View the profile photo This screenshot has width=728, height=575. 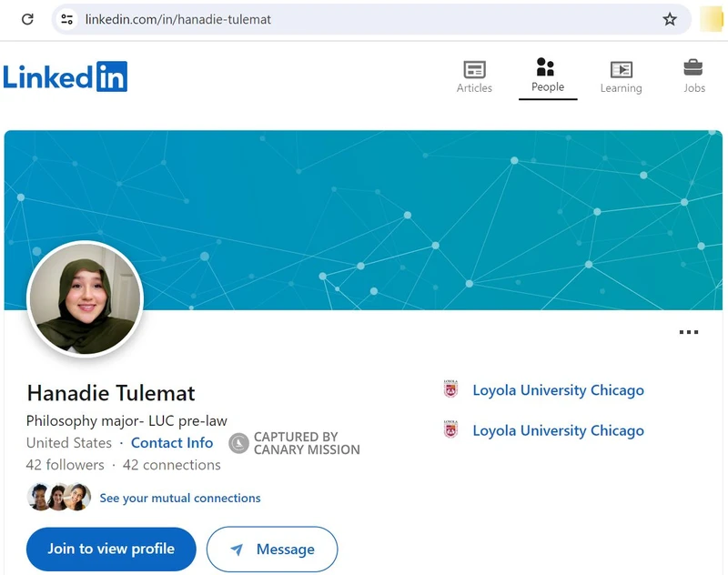pyautogui.click(x=86, y=298)
